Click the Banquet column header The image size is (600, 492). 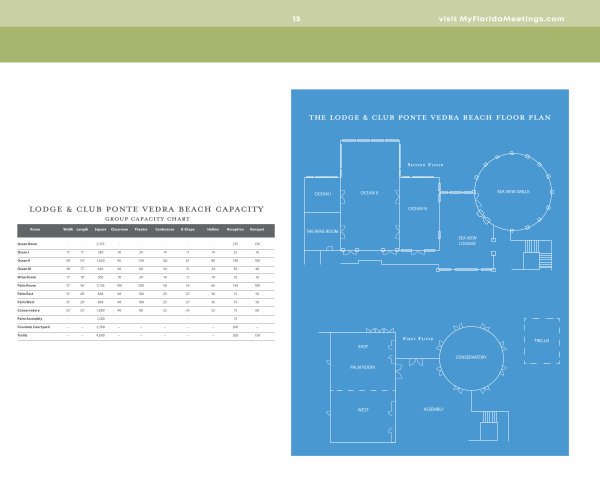pos(257,230)
